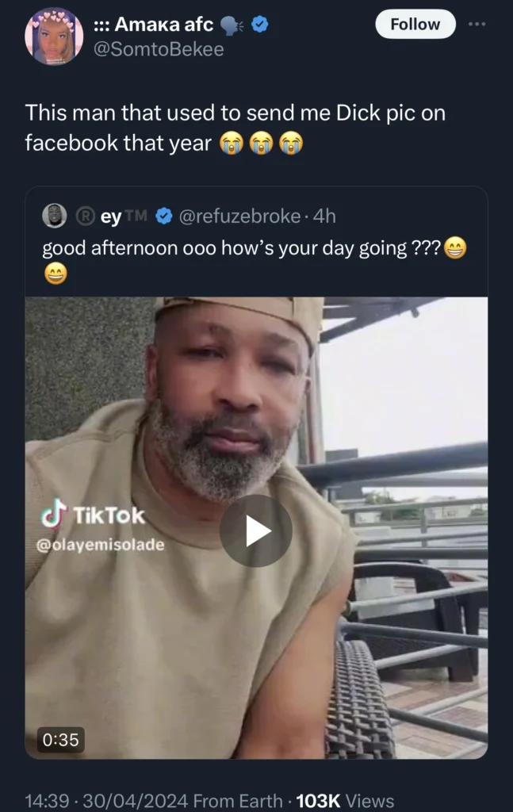Click the registered trademark symbol in quoted tweet name
The width and height of the screenshot is (513, 812).
[86, 215]
